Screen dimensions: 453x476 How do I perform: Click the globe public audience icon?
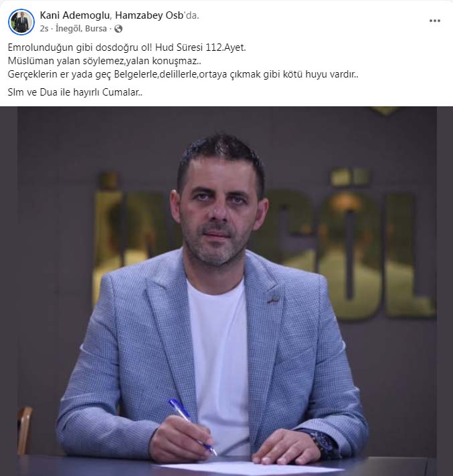(x=118, y=29)
